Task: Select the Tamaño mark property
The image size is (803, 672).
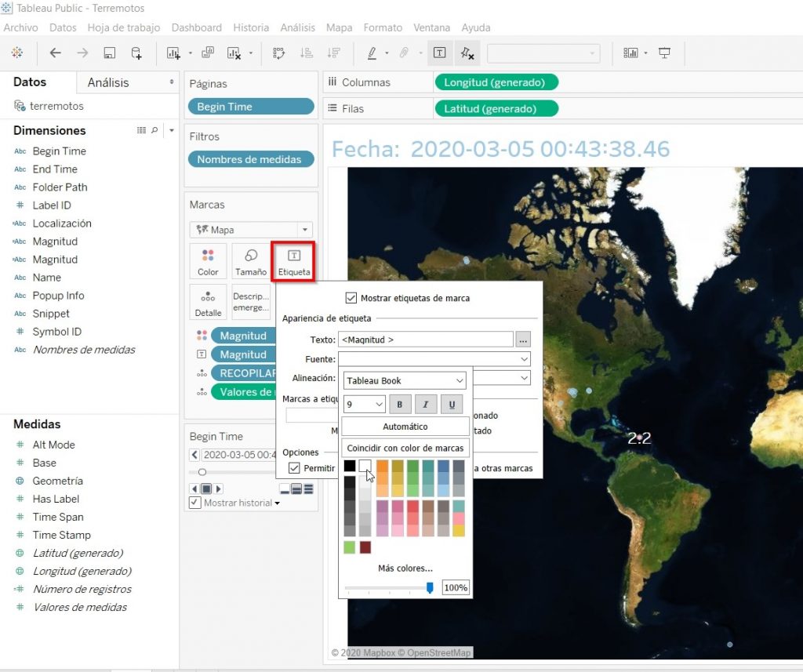Action: pos(250,261)
